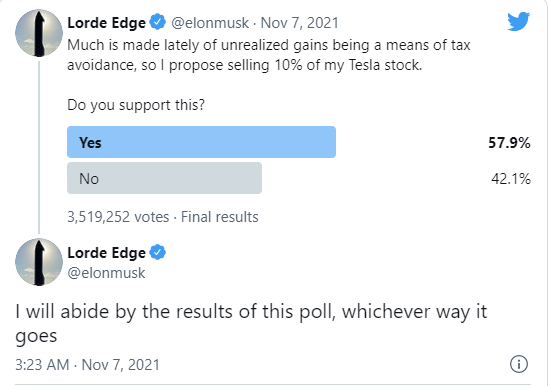Click the 42.1% poll percentage
Viewport: 548px width, 386px height.
(511, 179)
